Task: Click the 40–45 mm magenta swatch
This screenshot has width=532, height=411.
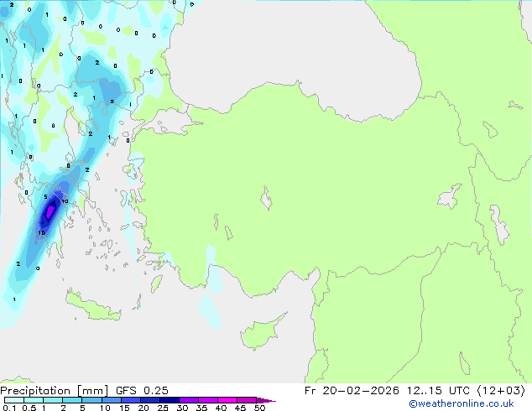Action: point(227,400)
